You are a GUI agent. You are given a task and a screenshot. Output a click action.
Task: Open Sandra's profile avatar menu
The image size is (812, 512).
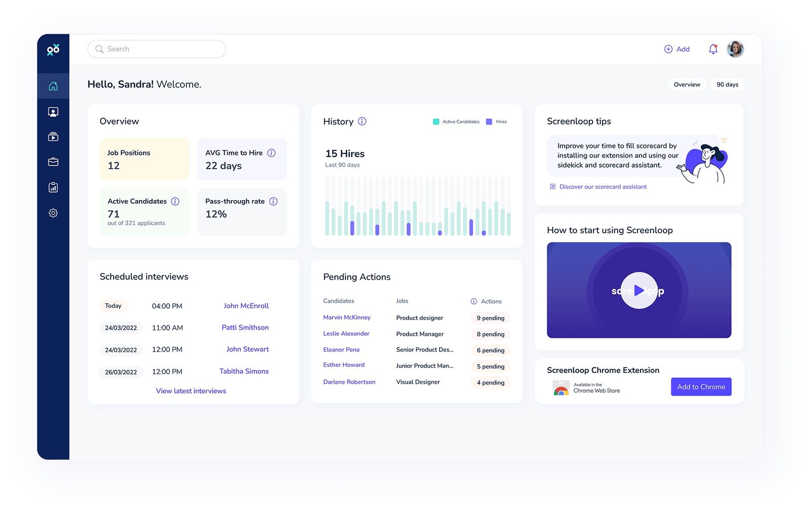click(735, 49)
